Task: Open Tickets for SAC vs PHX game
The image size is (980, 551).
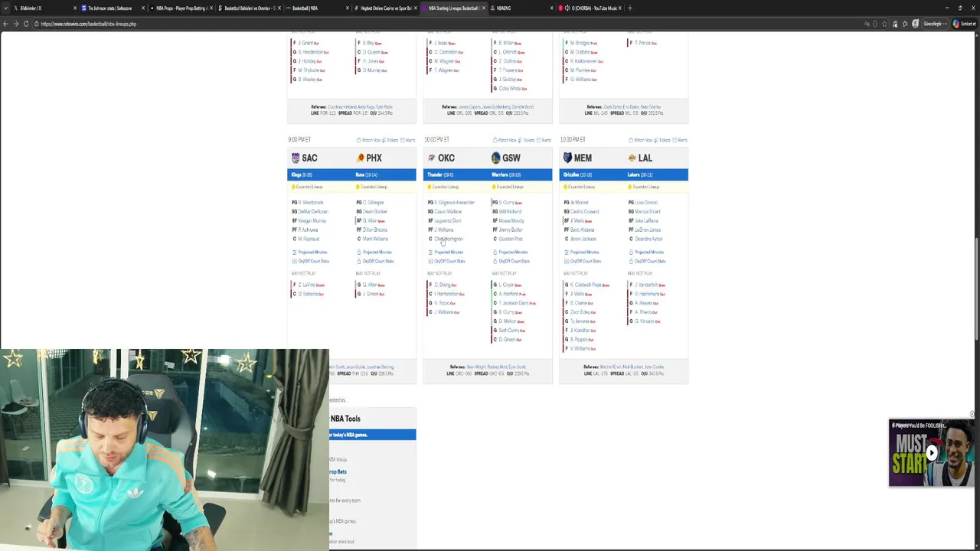Action: point(390,140)
